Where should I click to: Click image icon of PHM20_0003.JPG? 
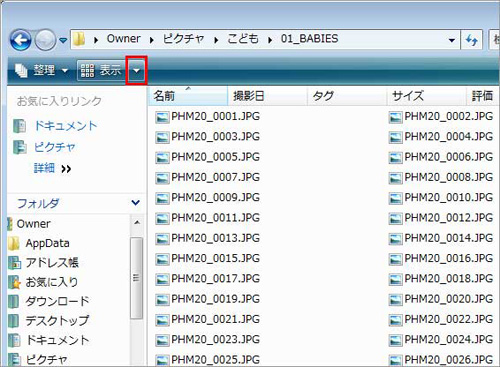(162, 137)
